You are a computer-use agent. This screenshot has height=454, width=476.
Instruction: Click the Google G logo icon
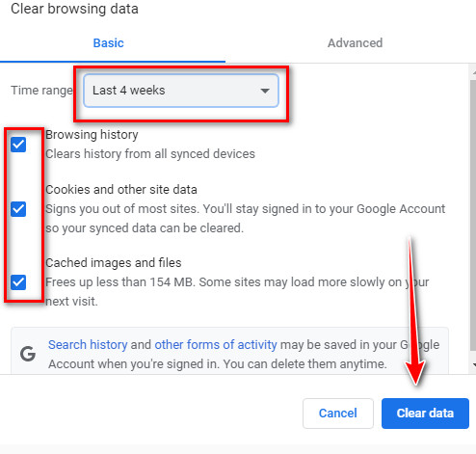[x=28, y=354]
